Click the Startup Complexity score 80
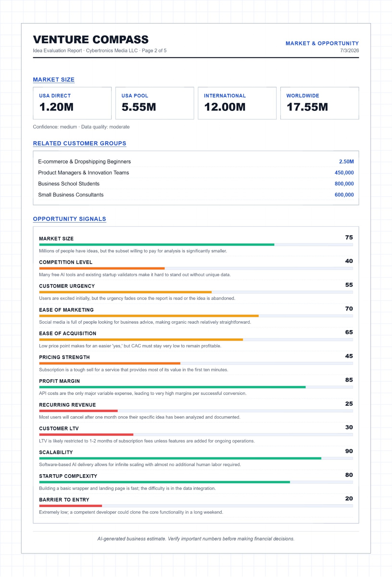Image resolution: width=392 pixels, height=577 pixels. point(349,475)
